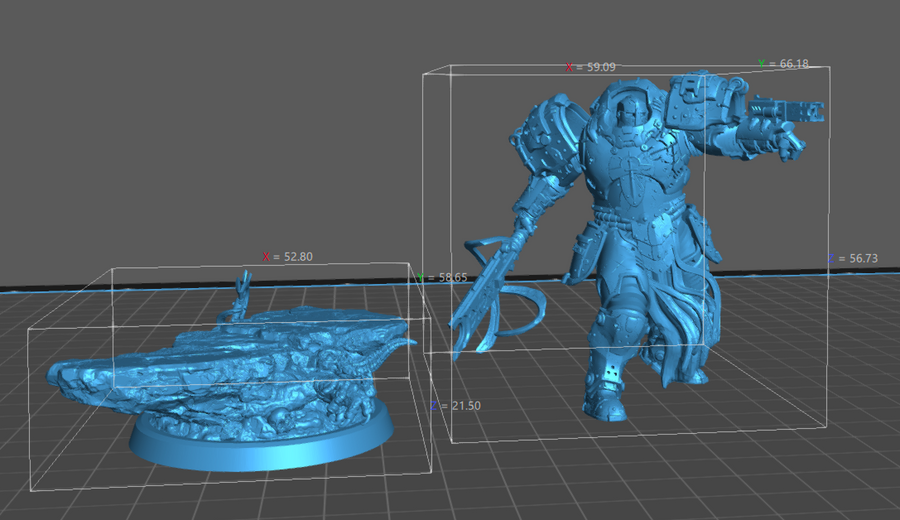Click the round disc under the rock base
Screen dimensions: 900x520
coord(260,445)
